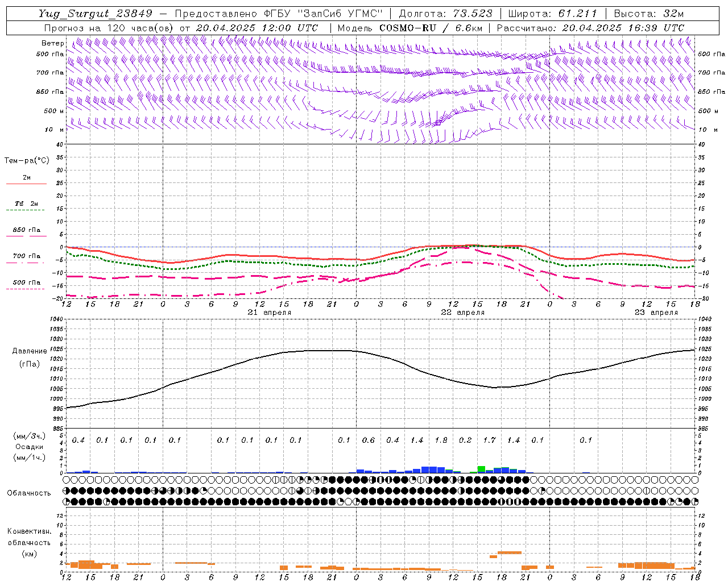The height and width of the screenshot is (582, 728).
Task: Click the "Td 2м" dew point legend entry
Action: coord(26,203)
